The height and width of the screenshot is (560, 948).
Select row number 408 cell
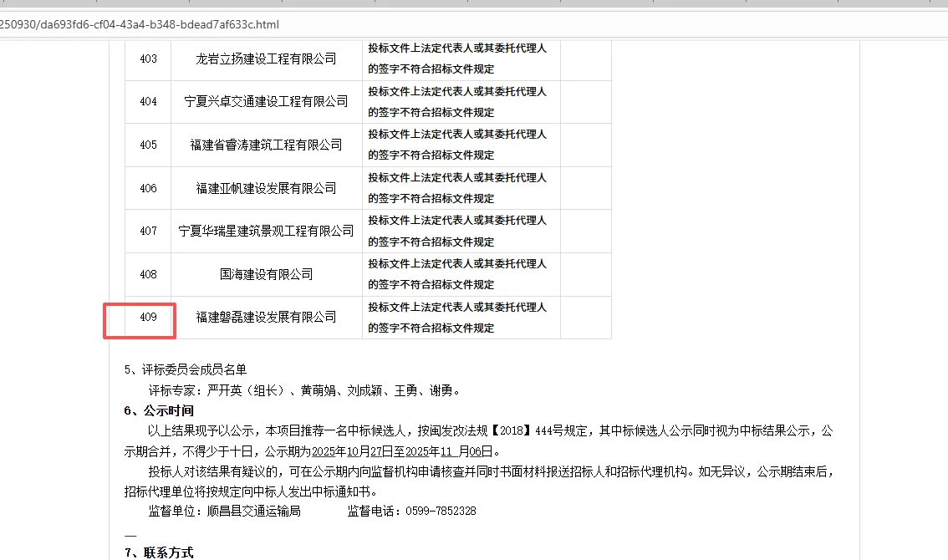148,274
